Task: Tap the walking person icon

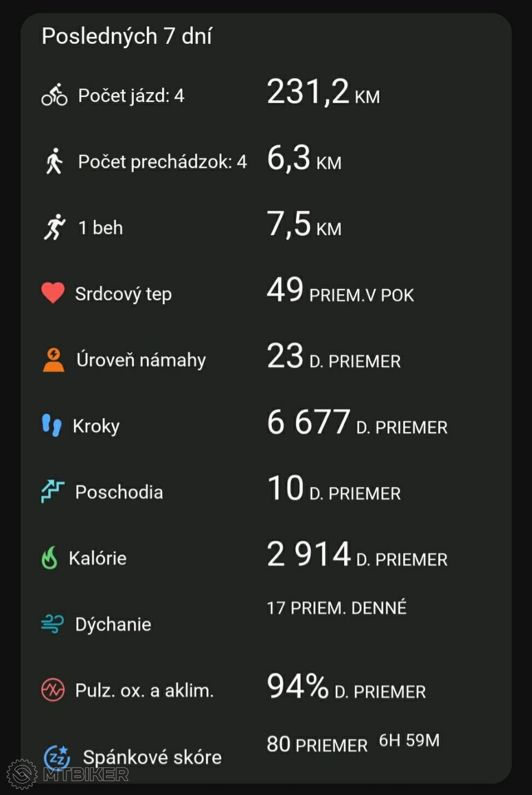Action: click(x=54, y=161)
